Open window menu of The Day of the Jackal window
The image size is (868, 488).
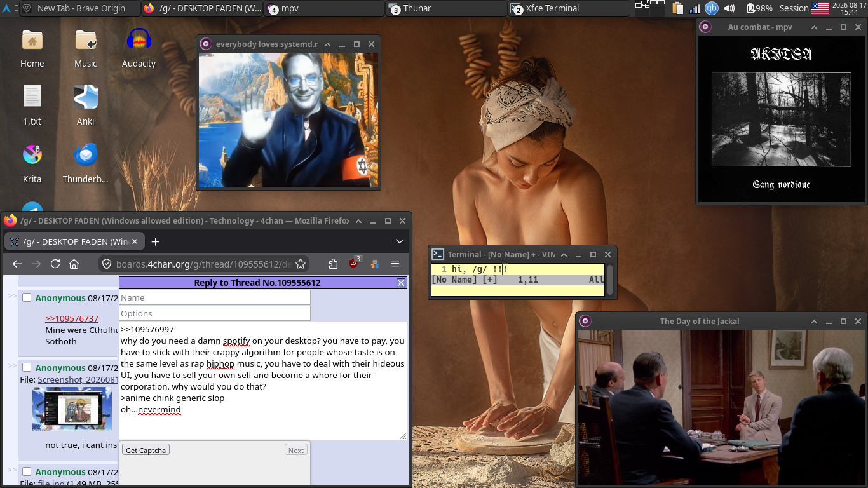coord(585,321)
